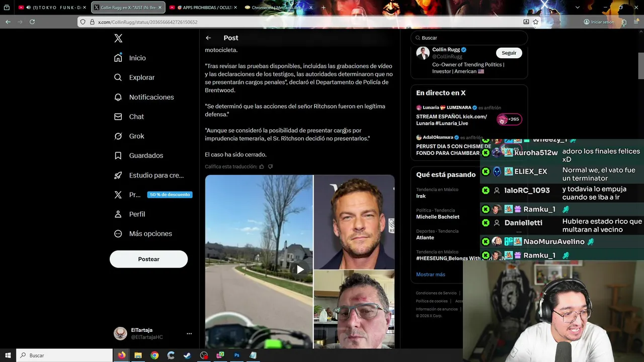
Task: Click the Postear button
Action: pyautogui.click(x=148, y=259)
